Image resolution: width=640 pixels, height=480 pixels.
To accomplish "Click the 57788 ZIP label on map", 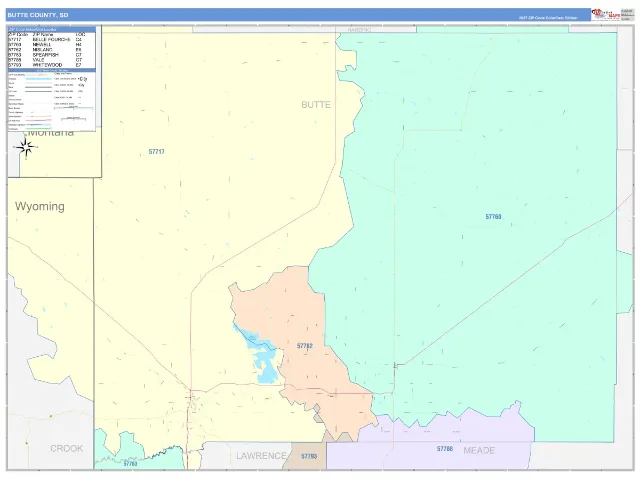I will (x=444, y=449).
